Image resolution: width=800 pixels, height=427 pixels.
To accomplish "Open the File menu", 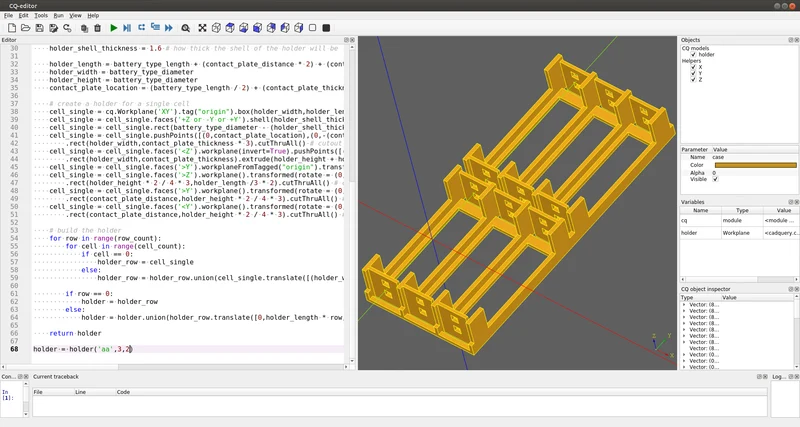I will 8,16.
